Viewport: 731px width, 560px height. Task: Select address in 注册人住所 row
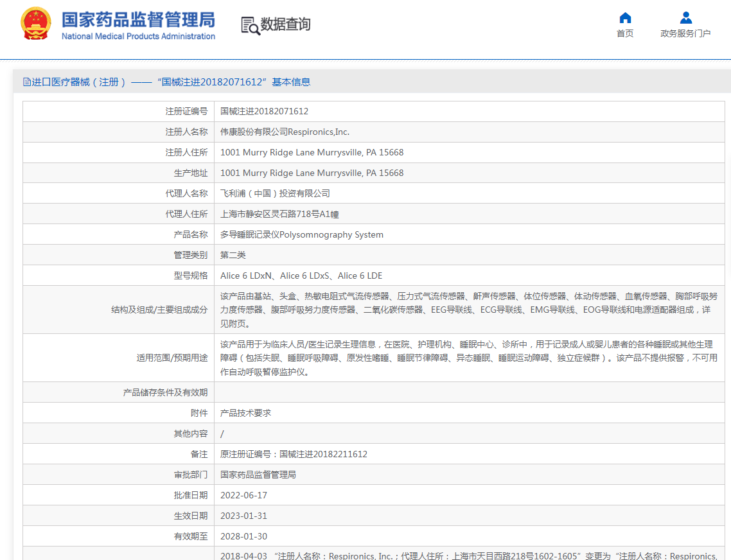pyautogui.click(x=312, y=152)
